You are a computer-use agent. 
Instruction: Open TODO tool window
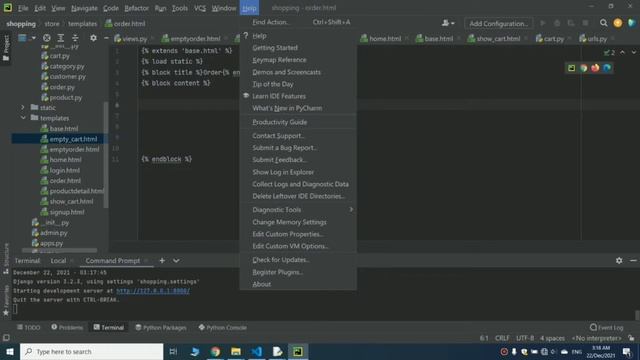pyautogui.click(x=29, y=328)
